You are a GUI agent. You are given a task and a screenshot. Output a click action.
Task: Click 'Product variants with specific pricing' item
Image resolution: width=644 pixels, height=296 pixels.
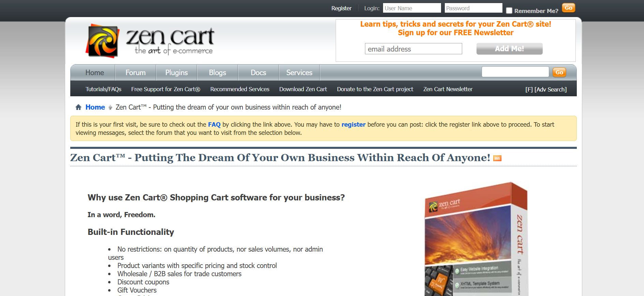[197, 266]
